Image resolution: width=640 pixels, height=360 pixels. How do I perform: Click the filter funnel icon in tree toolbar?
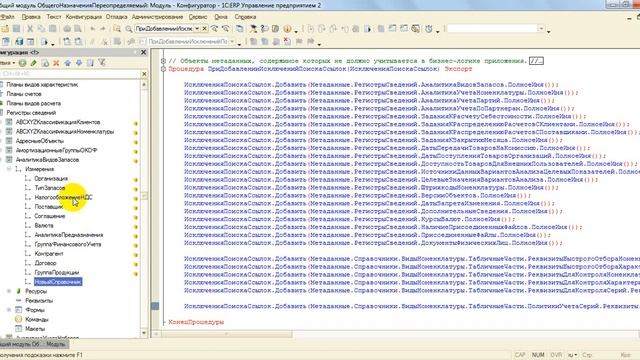(x=102, y=63)
